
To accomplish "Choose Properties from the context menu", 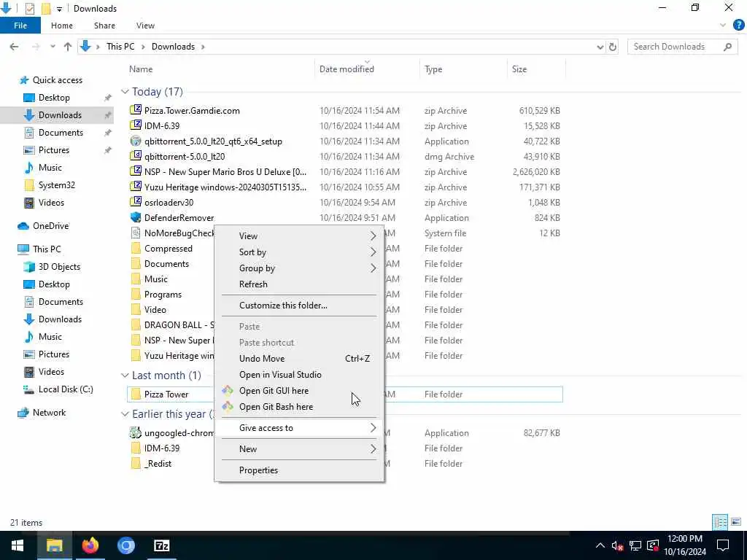I will point(299,470).
